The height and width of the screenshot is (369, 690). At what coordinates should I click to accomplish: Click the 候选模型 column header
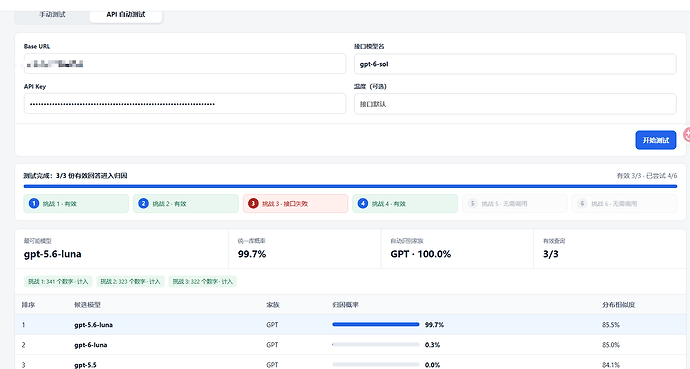coord(87,305)
